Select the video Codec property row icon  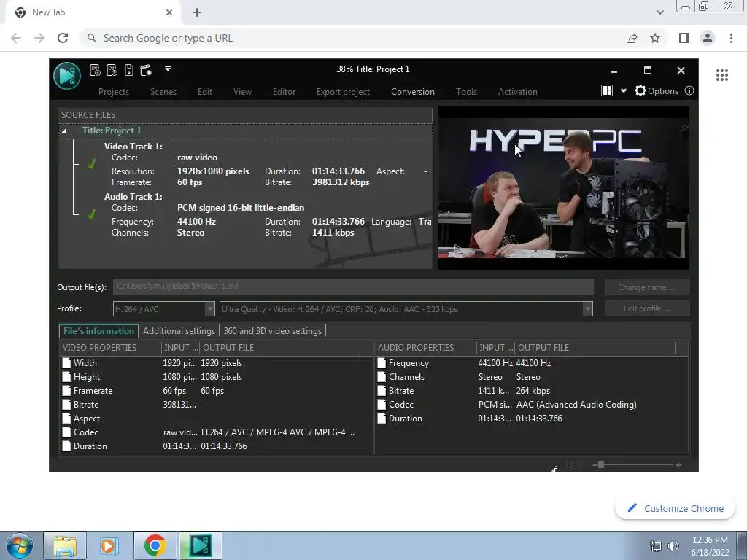click(x=66, y=432)
